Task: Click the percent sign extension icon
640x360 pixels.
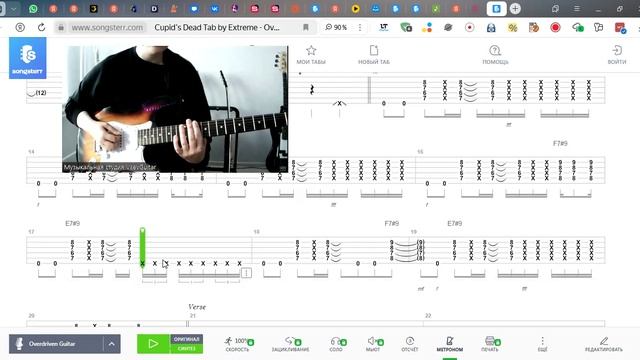Action: tap(512, 27)
